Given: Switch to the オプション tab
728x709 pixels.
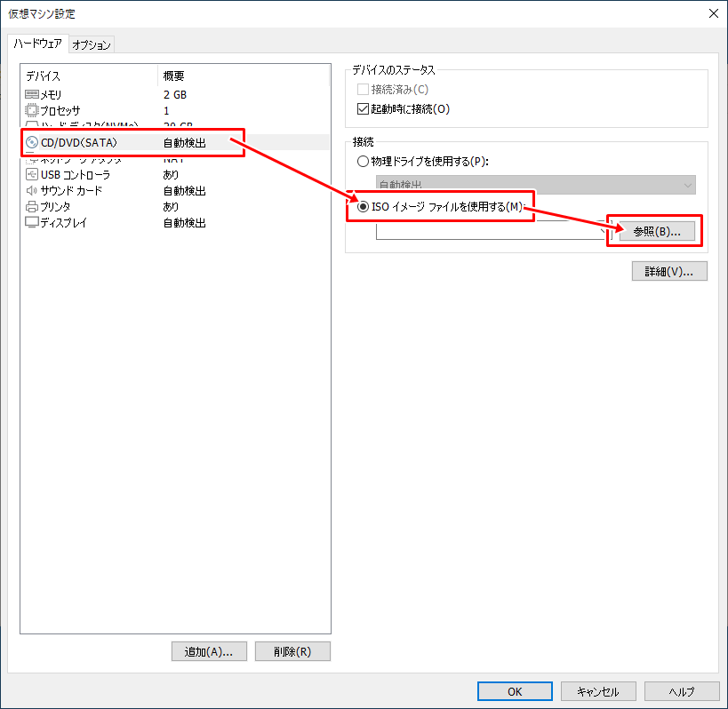Looking at the screenshot, I should [92, 44].
